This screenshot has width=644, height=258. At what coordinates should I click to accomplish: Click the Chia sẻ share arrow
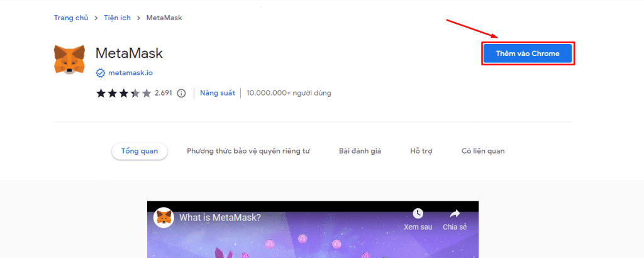pyautogui.click(x=455, y=213)
